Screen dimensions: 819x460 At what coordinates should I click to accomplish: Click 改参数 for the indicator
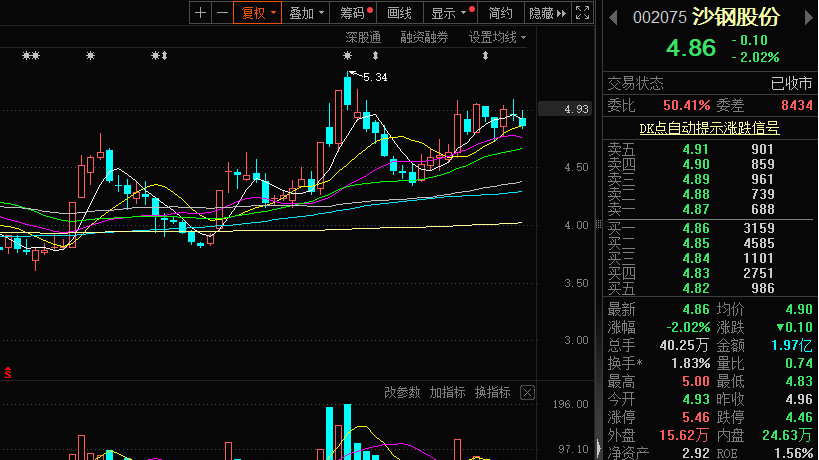point(402,393)
